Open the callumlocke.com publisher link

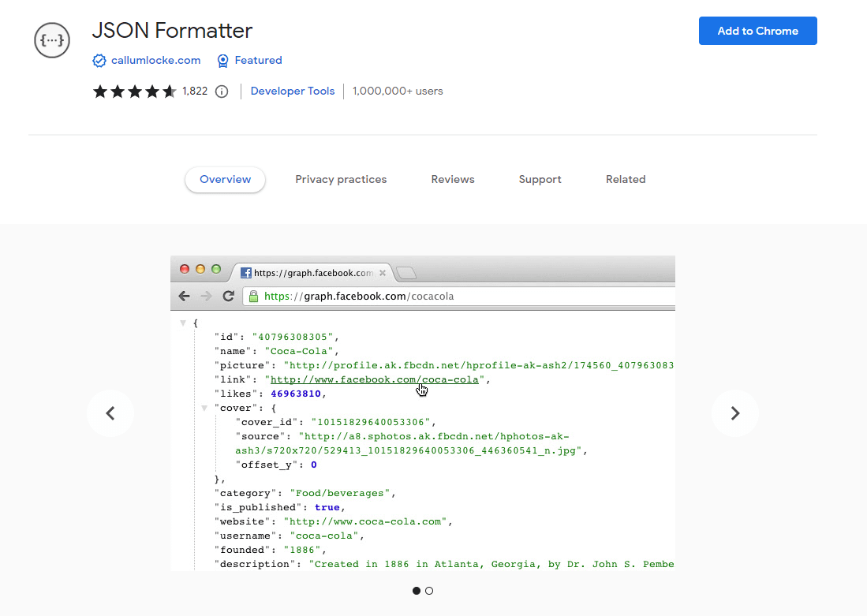click(x=155, y=61)
